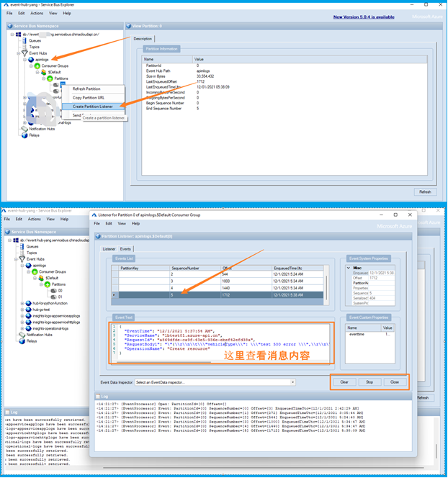
Task: Click the Consumer Groups green icon in top tree
Action: 37,66
